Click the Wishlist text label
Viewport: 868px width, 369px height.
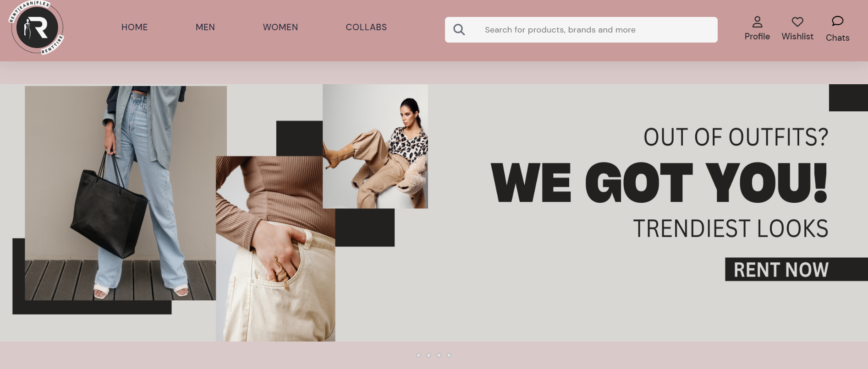(797, 36)
